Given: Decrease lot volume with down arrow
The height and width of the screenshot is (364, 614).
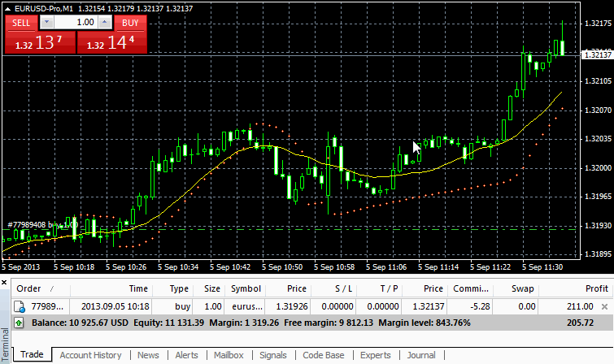Looking at the screenshot, I should pos(46,23).
